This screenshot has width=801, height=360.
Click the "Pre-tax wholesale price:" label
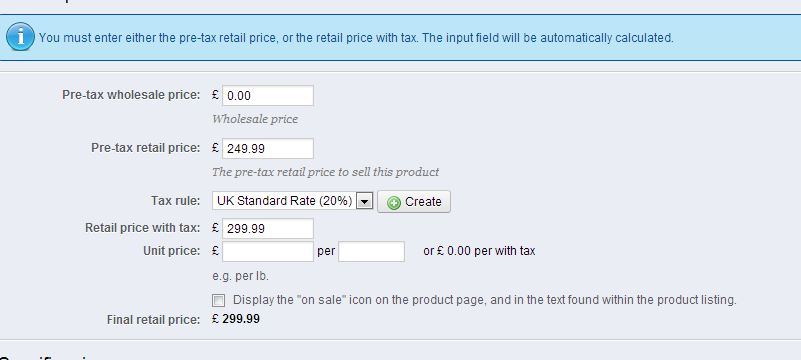pos(131,95)
